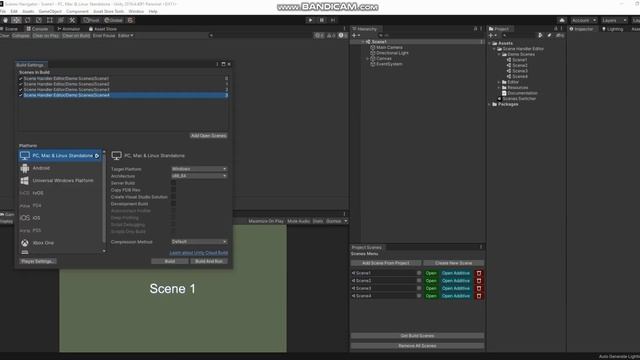Select the Move tool in toolbar
This screenshot has width=640, height=360.
pos(16,20)
